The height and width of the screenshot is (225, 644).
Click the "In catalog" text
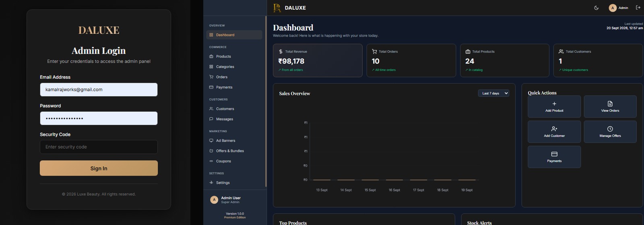475,70
